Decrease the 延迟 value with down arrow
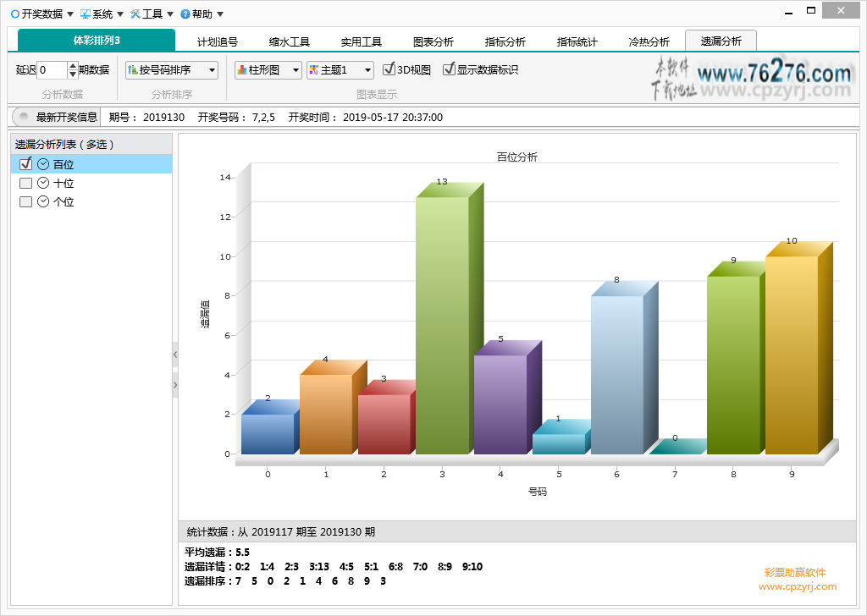 coord(73,74)
